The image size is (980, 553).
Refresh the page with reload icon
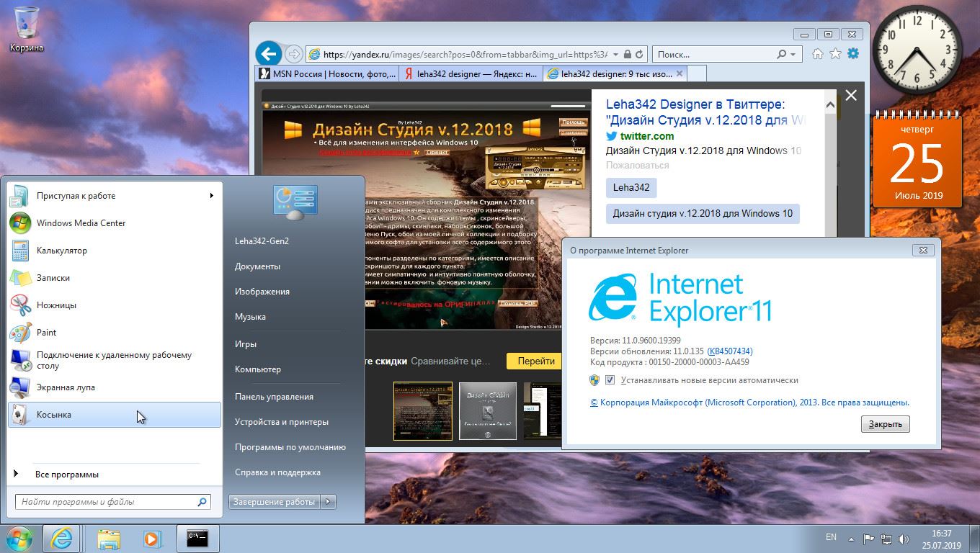(x=639, y=55)
